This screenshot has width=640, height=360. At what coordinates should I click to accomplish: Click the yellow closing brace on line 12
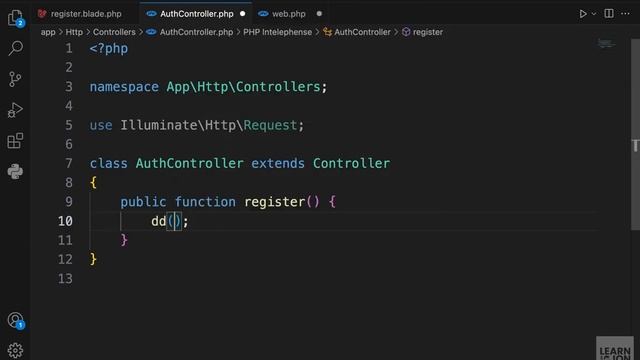(93, 259)
